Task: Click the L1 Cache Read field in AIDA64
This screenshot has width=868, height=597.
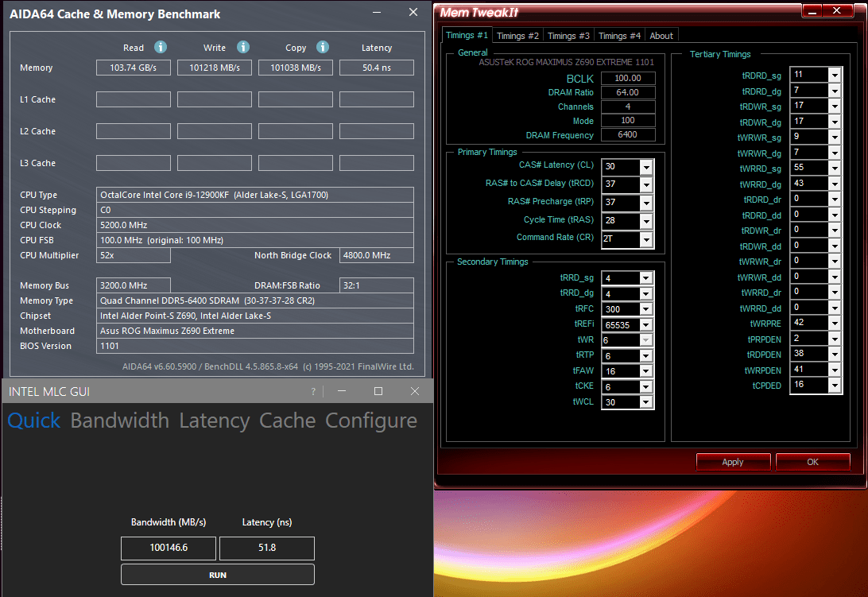Action: [x=134, y=99]
